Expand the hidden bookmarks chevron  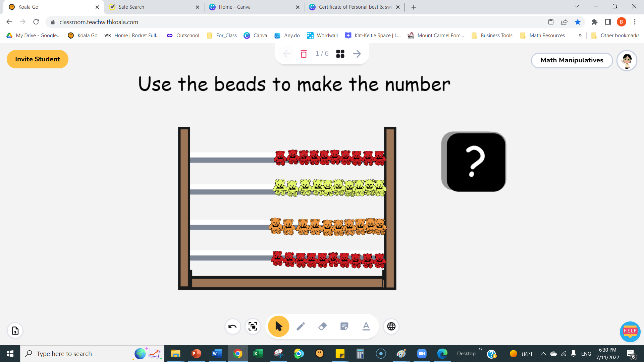(580, 35)
